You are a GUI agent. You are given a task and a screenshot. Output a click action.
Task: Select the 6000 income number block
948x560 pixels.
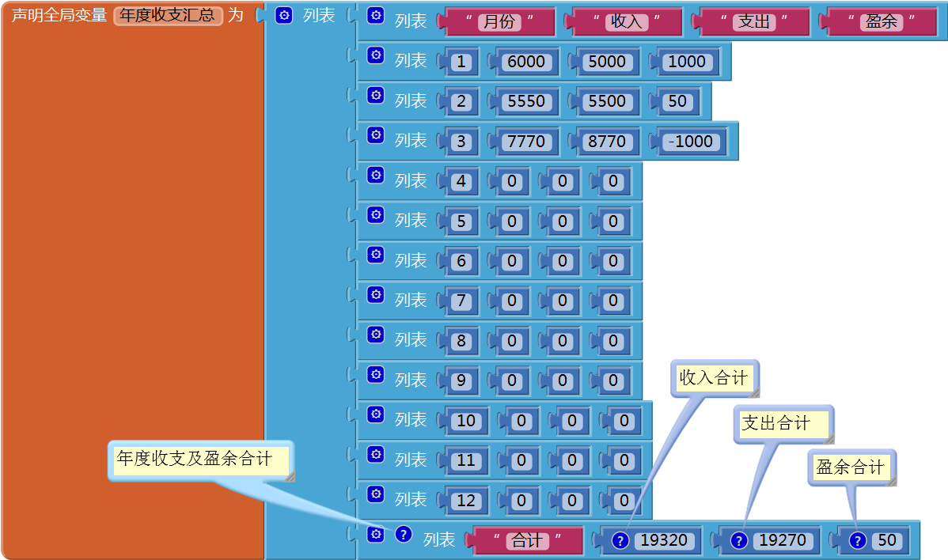pos(526,62)
